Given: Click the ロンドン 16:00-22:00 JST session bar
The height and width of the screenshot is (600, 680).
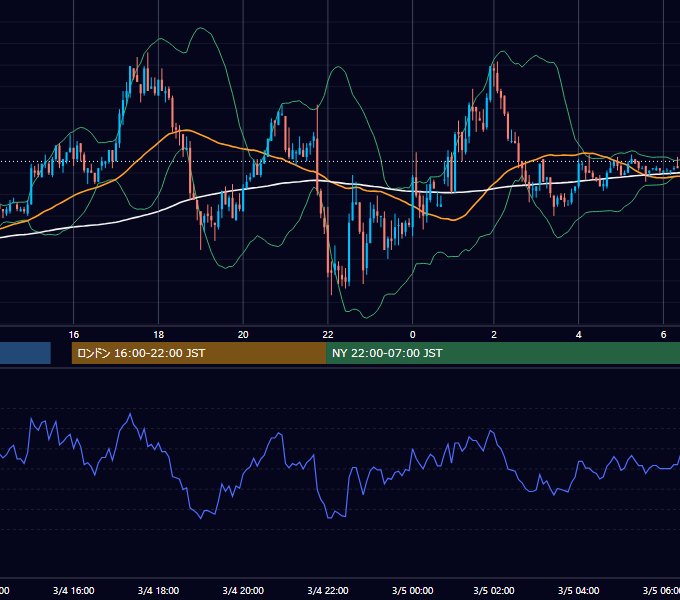Looking at the screenshot, I should point(199,353).
